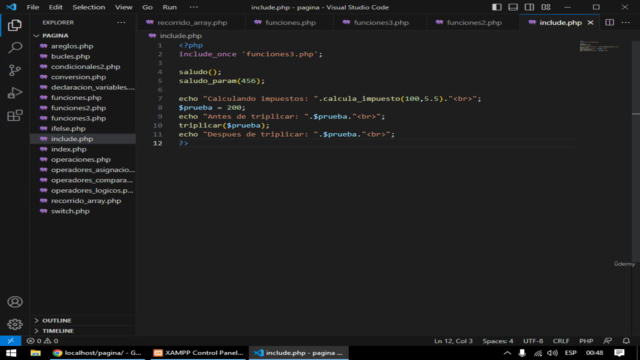Open the Run menu
This screenshot has height=360, width=640.
(x=169, y=7)
